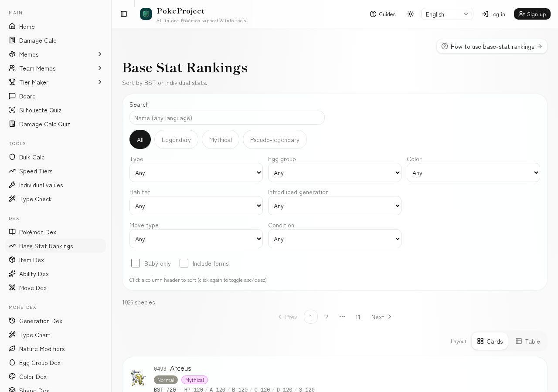
Task: Click the Silhouette Quiz scan icon
Action: click(x=12, y=110)
